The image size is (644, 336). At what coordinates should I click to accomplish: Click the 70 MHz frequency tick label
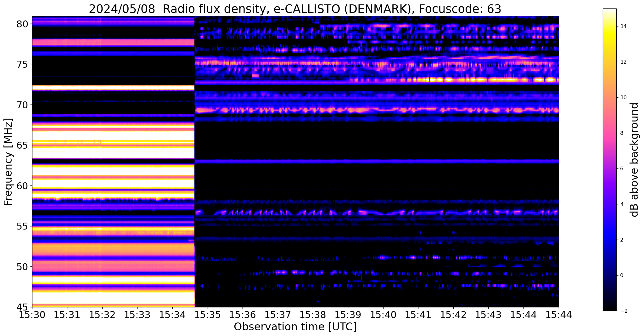pos(22,105)
